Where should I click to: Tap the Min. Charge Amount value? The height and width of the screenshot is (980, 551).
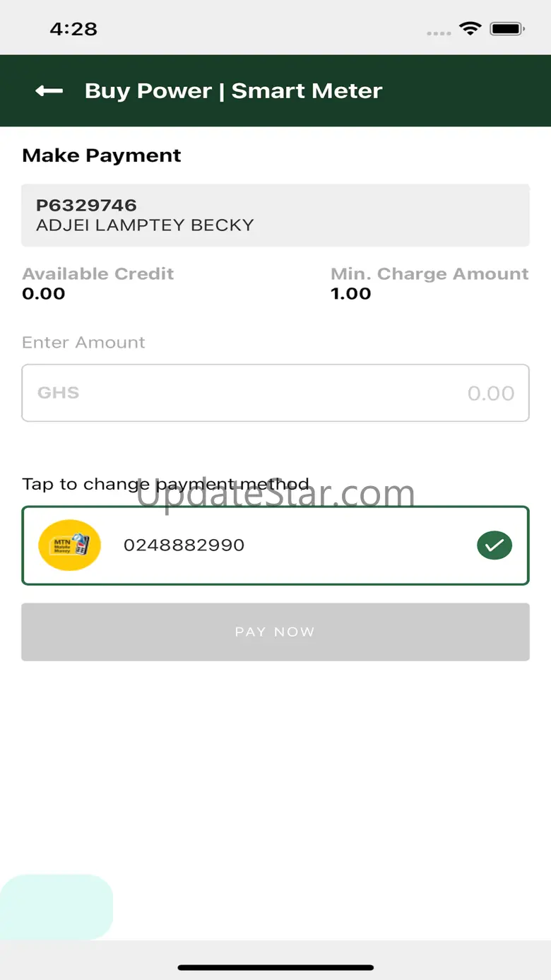[351, 294]
